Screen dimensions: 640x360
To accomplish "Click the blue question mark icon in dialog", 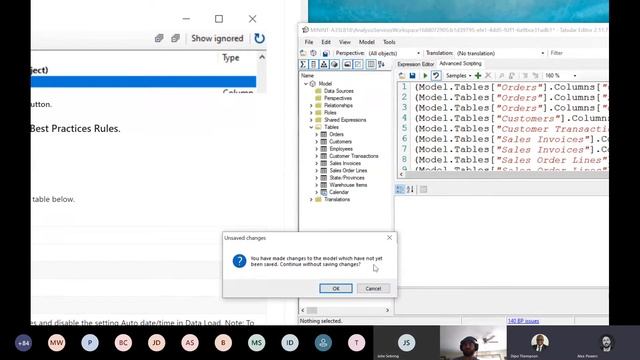I will [240, 261].
